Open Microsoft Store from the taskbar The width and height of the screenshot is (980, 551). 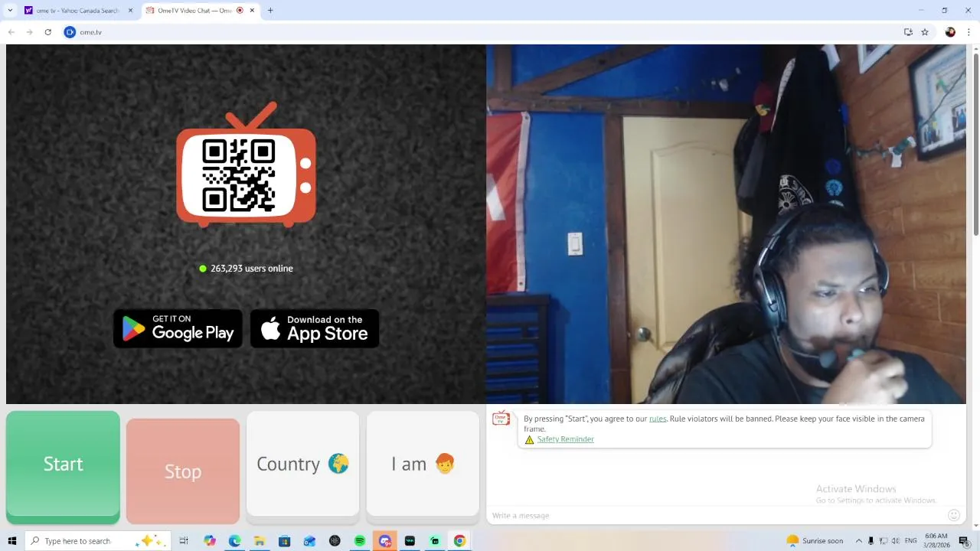tap(284, 541)
